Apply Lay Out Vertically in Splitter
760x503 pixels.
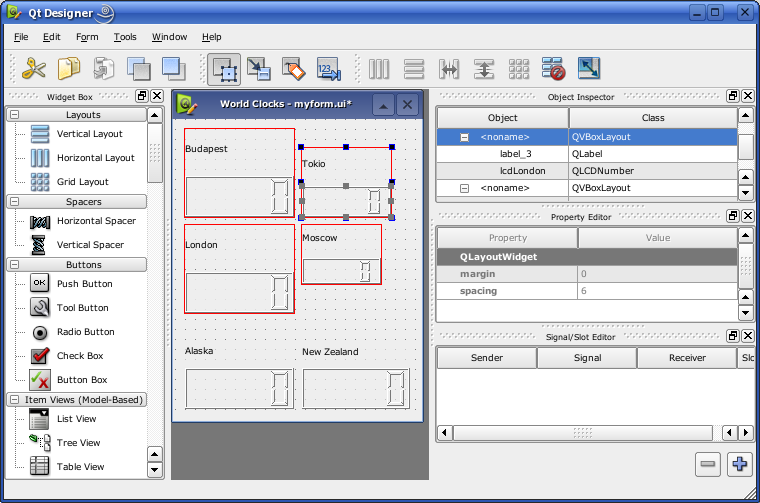coord(484,68)
